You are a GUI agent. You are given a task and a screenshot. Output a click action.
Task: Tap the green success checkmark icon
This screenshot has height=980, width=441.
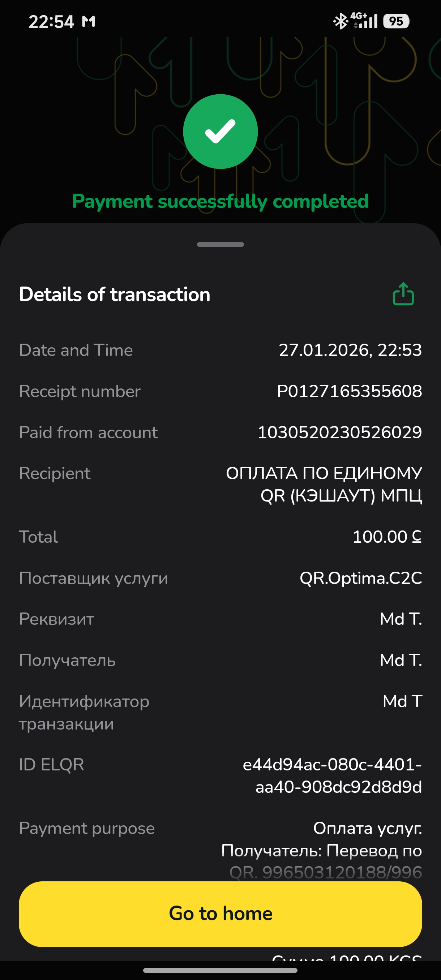[220, 131]
